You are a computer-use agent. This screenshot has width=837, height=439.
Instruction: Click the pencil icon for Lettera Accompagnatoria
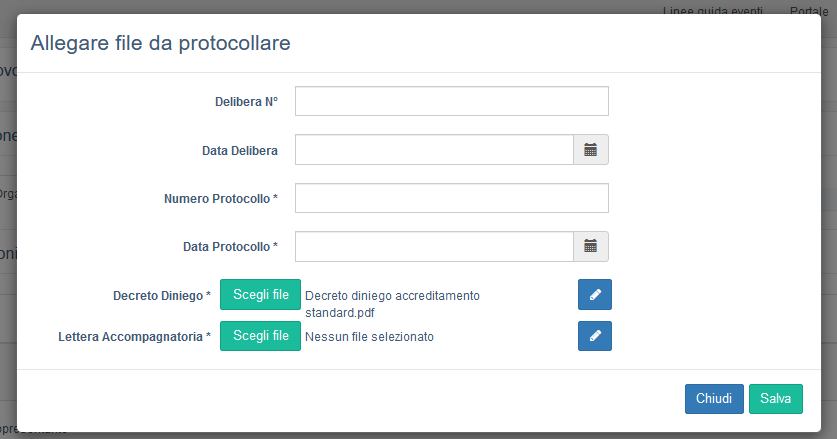click(x=595, y=336)
